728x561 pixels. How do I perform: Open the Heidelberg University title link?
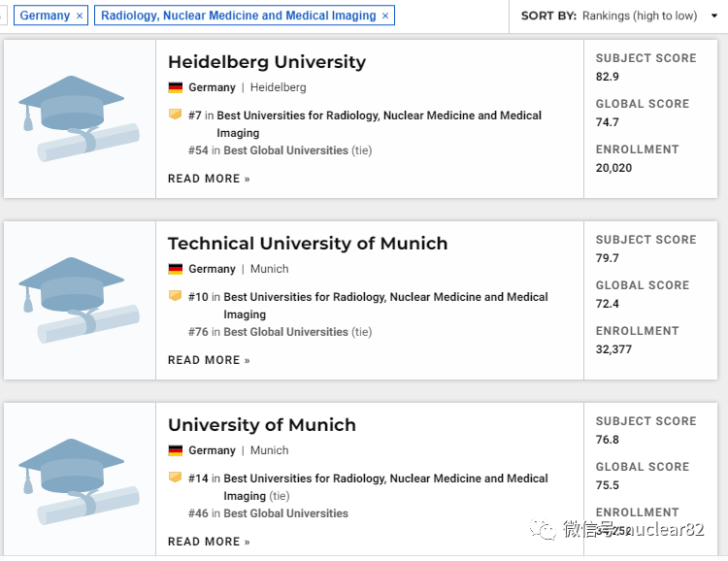click(267, 62)
